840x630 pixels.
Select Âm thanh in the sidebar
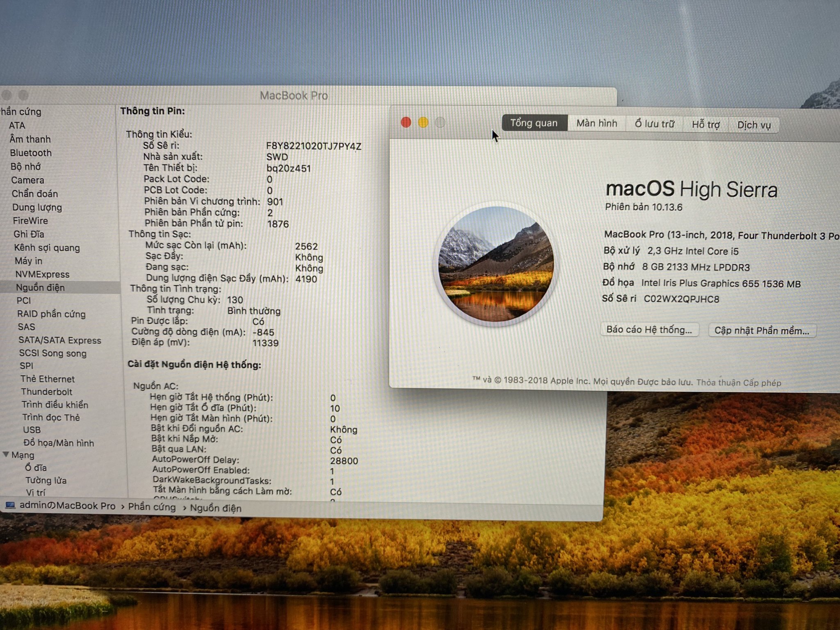pos(30,139)
